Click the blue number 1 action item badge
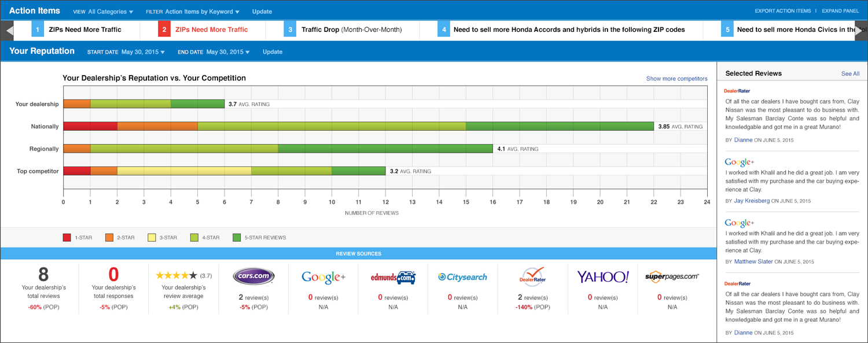 38,29
